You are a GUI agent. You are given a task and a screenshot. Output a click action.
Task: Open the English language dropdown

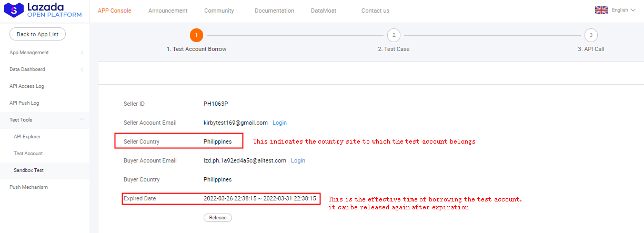click(x=623, y=10)
